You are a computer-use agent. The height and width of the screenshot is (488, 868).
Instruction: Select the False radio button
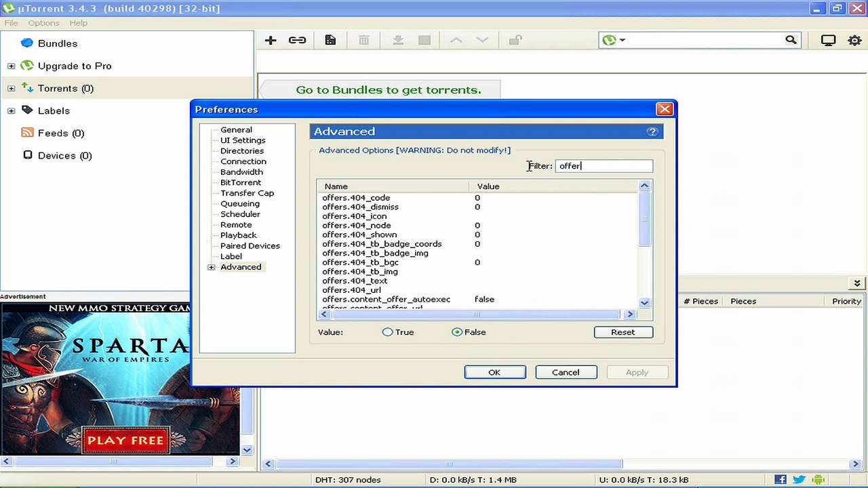pos(457,332)
